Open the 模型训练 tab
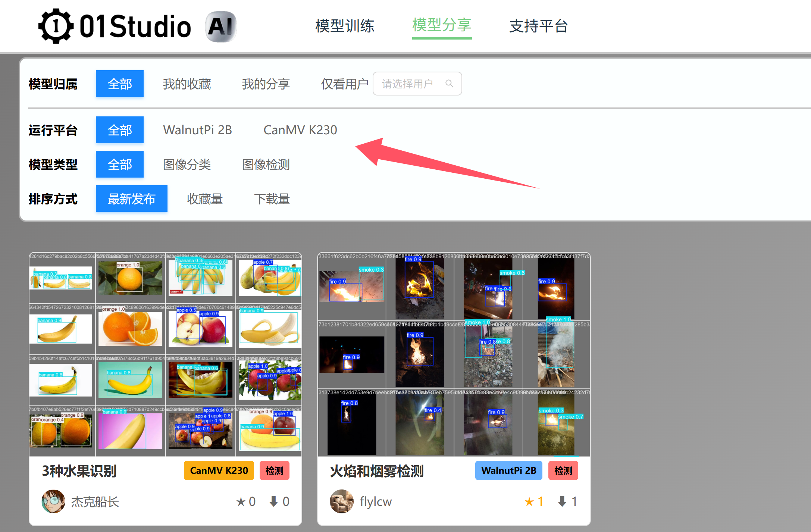Viewport: 811px width, 532px height. [345, 26]
